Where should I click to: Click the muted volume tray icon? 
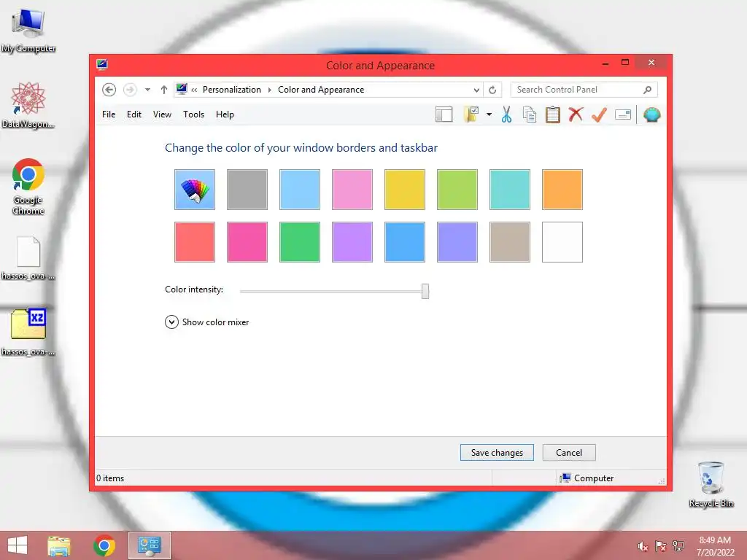click(x=643, y=547)
